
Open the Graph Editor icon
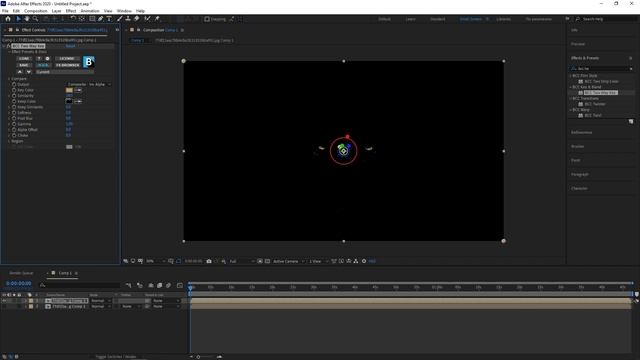coord(180,285)
